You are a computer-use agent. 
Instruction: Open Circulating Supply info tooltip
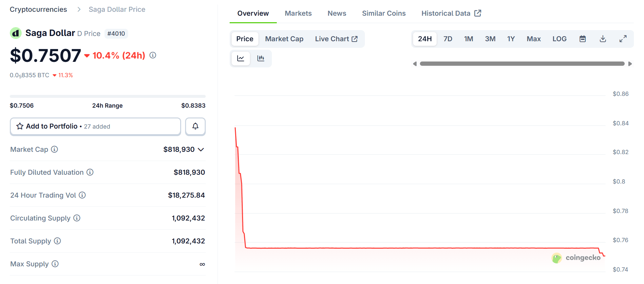[x=77, y=218]
